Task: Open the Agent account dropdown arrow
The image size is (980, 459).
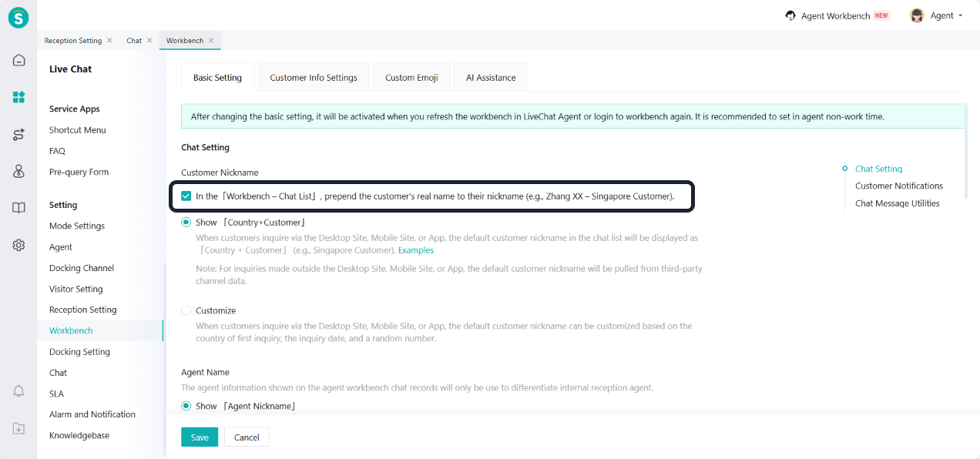Action: click(x=960, y=15)
